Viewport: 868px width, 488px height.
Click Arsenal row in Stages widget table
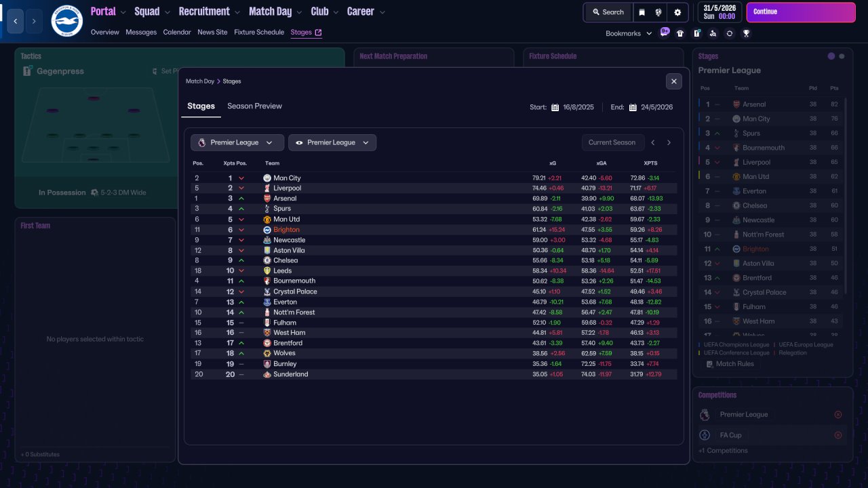pos(772,104)
